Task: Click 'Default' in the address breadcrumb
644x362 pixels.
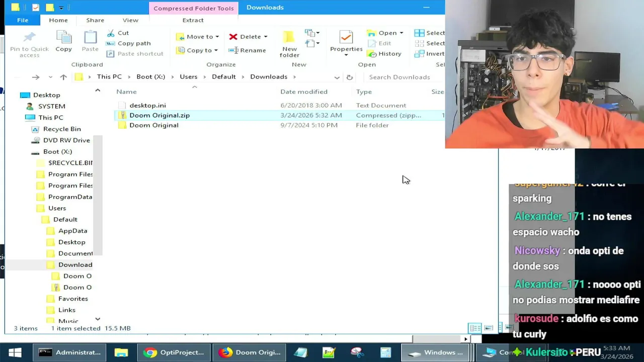Action: [224, 77]
